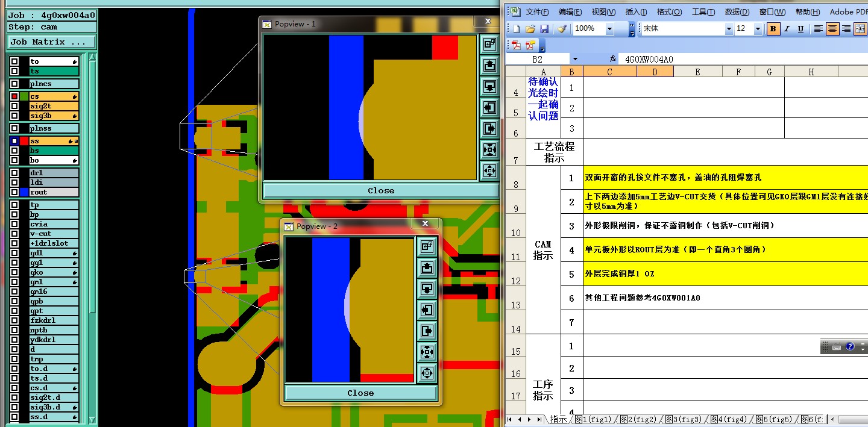Expand the standard toolbar options chevron

[x=632, y=28]
